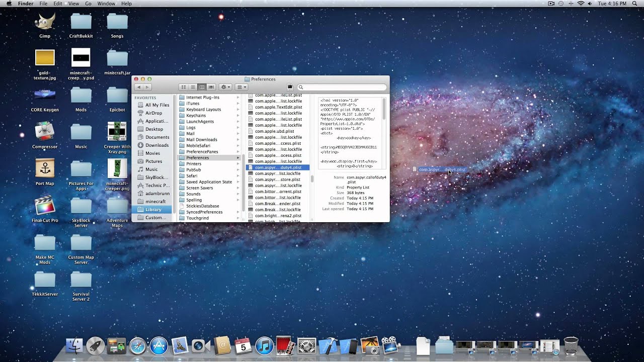644x362 pixels.
Task: Open Photo Booth from the Dock
Action: click(285, 346)
